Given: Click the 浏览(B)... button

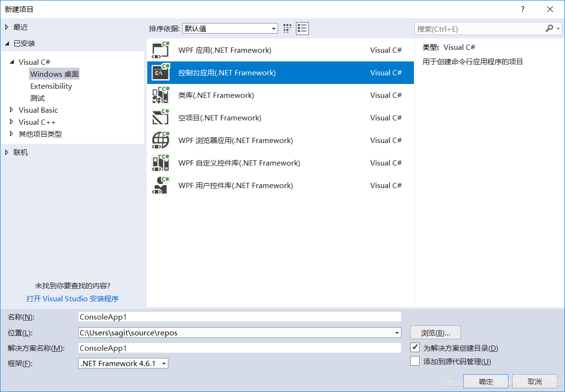Looking at the screenshot, I should click(436, 333).
